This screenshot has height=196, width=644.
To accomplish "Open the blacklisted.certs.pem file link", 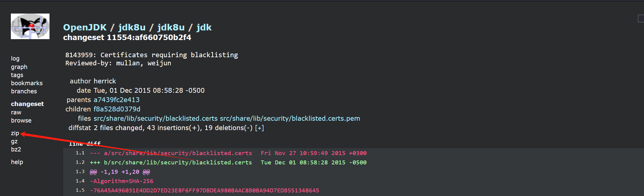I will pyautogui.click(x=290, y=118).
